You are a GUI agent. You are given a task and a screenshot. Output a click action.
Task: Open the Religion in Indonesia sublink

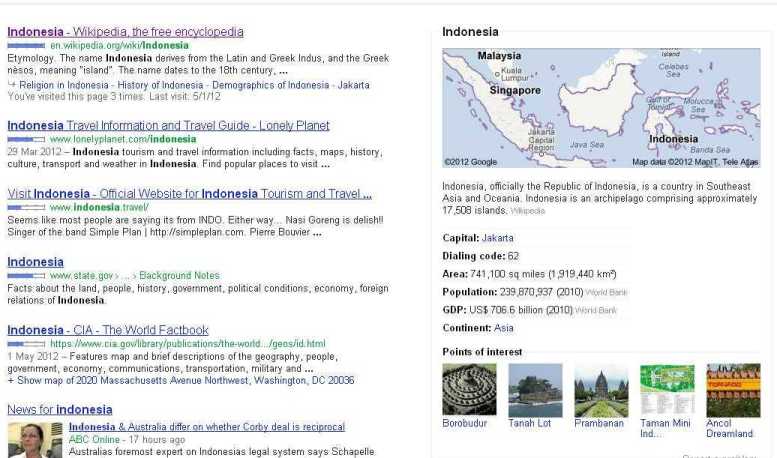pyautogui.click(x=64, y=85)
